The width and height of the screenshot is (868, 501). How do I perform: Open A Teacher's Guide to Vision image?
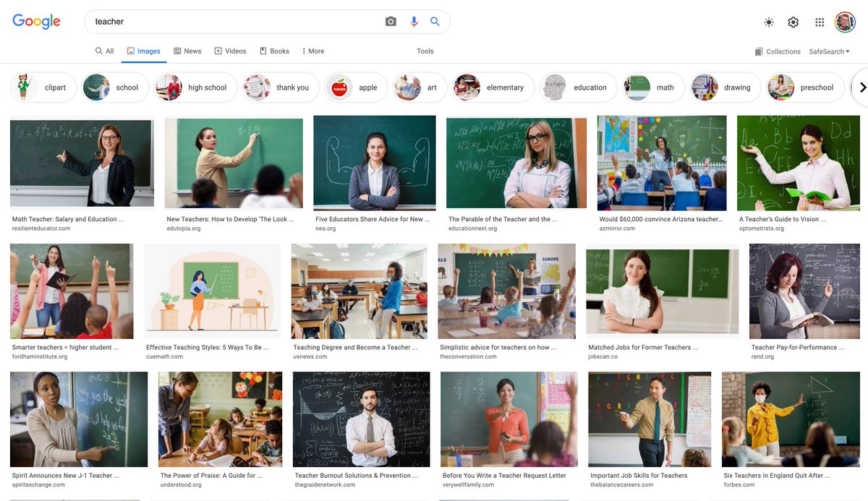799,163
